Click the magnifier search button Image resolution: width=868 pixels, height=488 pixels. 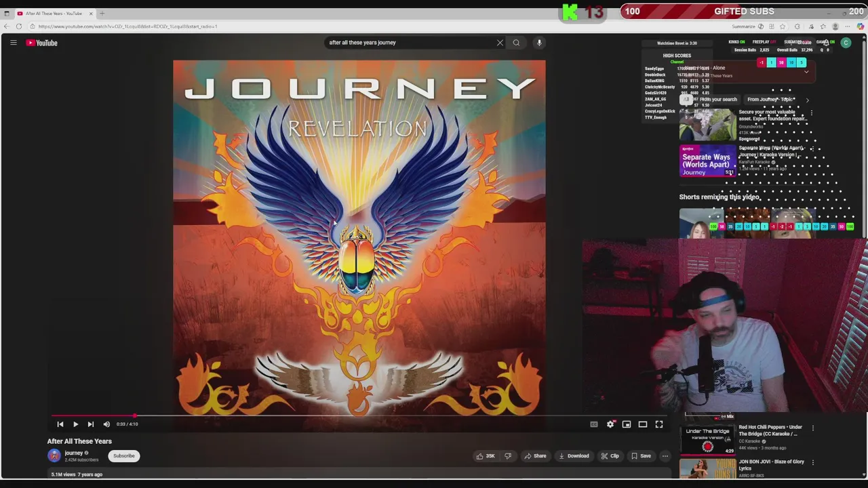[x=516, y=43]
